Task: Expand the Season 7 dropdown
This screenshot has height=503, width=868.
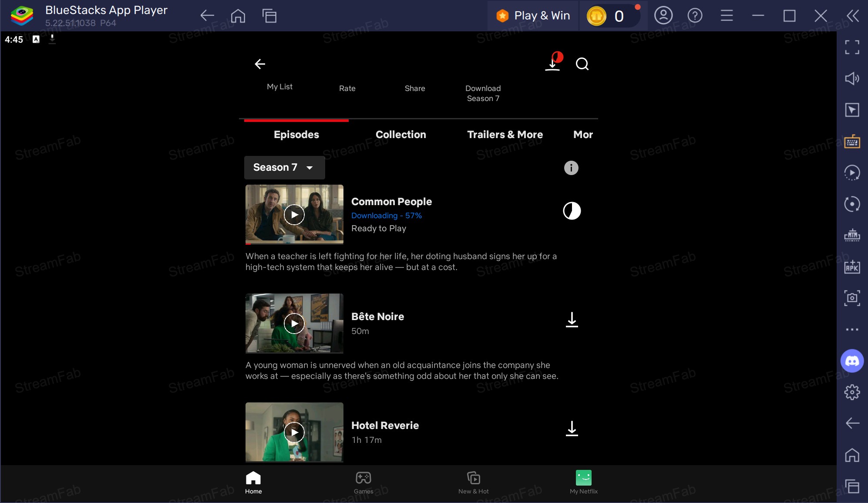Action: point(284,168)
